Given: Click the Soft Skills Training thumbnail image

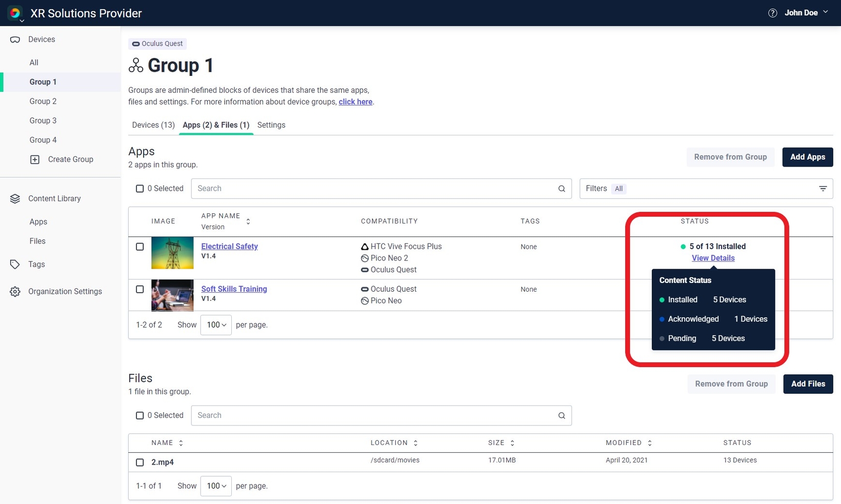Looking at the screenshot, I should 172,295.
